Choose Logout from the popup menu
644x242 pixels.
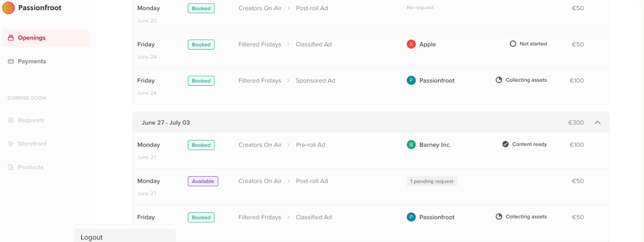click(92, 237)
